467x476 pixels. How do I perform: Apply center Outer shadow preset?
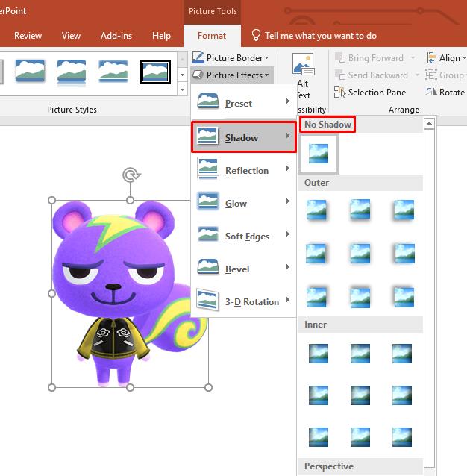[x=360, y=254]
